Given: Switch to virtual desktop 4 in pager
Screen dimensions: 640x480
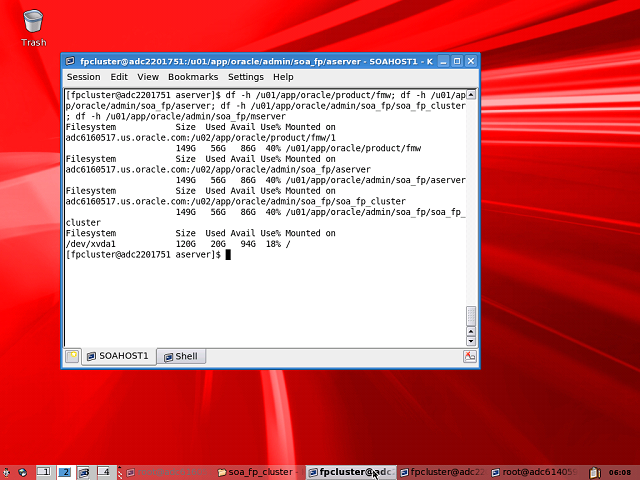Looking at the screenshot, I should point(106,472).
